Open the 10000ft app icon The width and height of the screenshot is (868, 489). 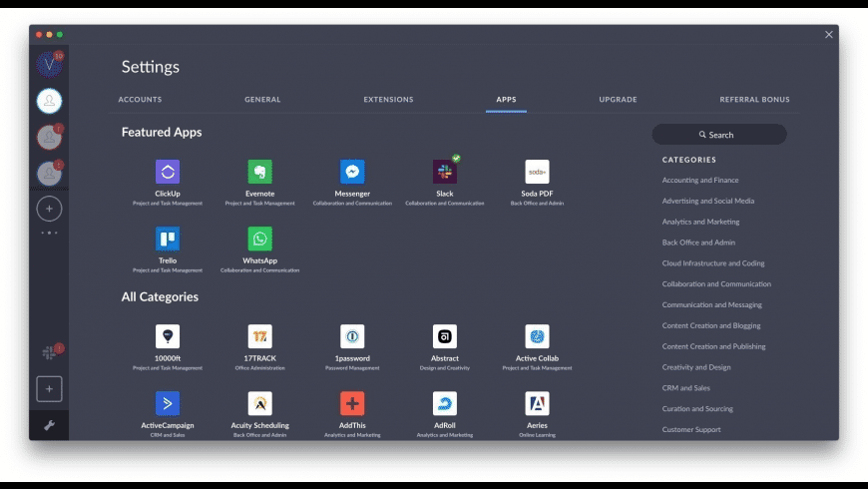[x=168, y=336]
